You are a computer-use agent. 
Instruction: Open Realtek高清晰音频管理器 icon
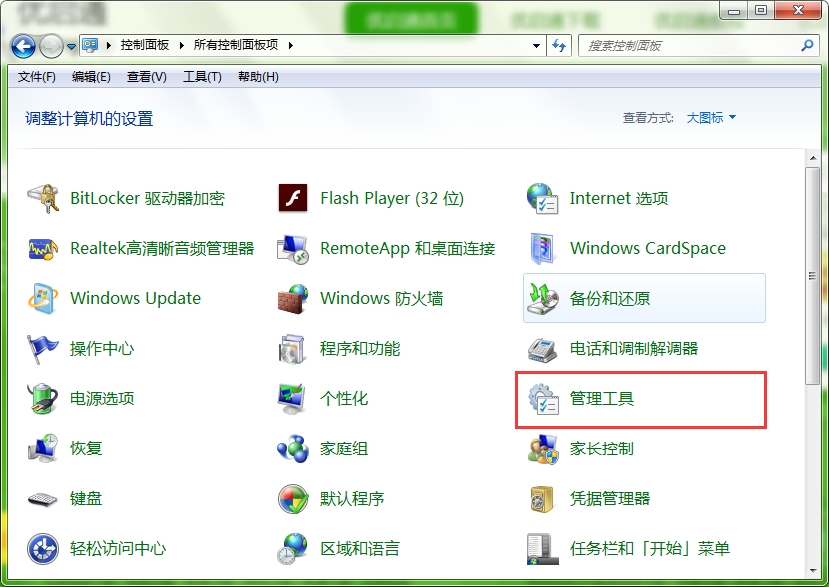(43, 248)
